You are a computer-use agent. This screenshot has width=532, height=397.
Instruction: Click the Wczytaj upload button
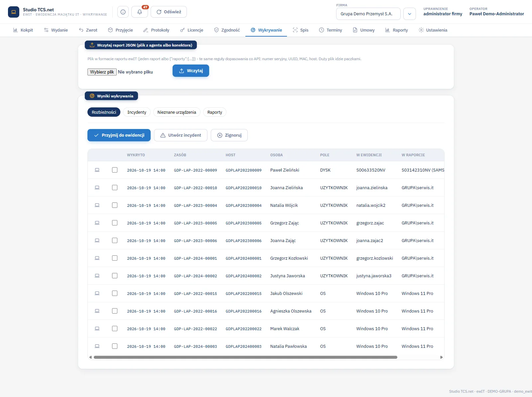click(191, 71)
